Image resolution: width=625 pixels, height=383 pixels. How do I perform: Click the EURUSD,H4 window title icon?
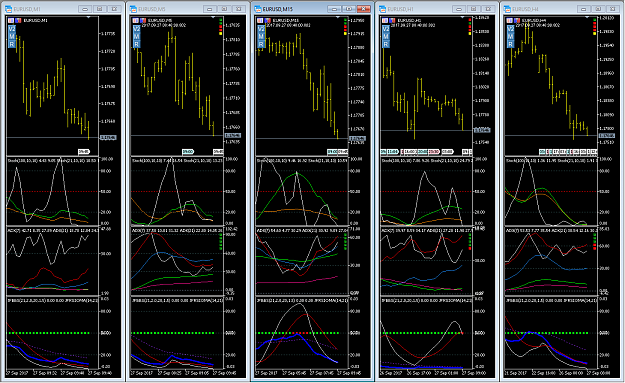(x=507, y=9)
